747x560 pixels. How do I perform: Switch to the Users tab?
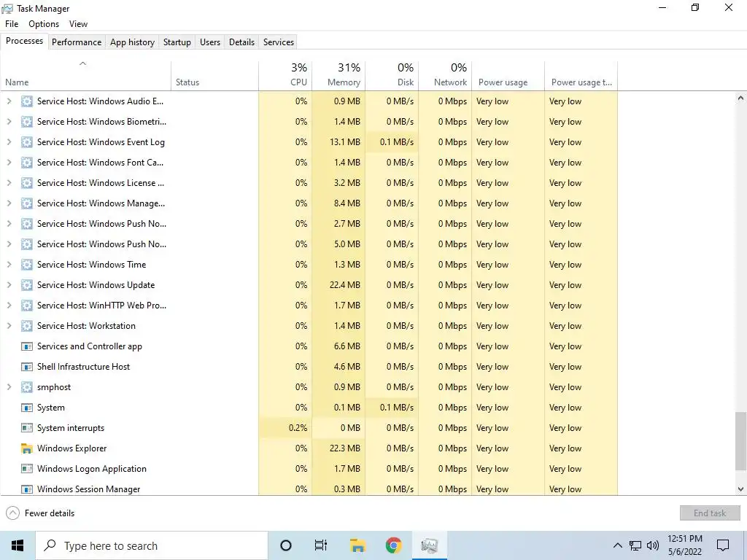210,42
